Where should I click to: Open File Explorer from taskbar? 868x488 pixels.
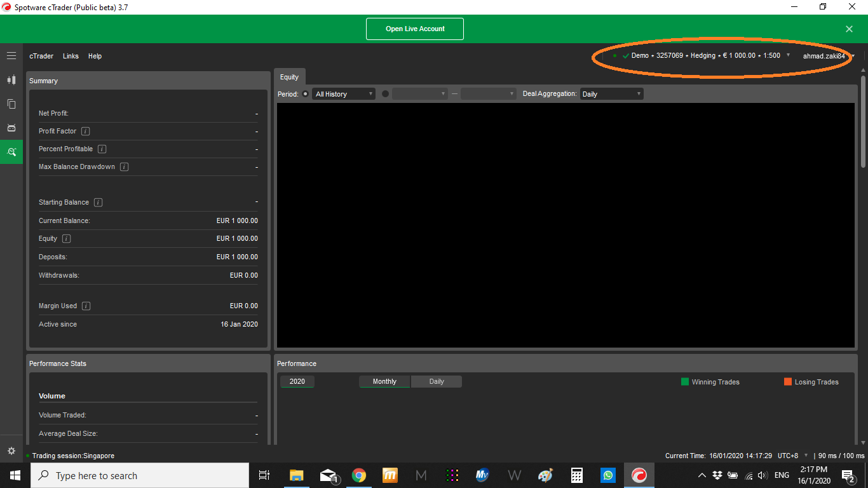297,475
